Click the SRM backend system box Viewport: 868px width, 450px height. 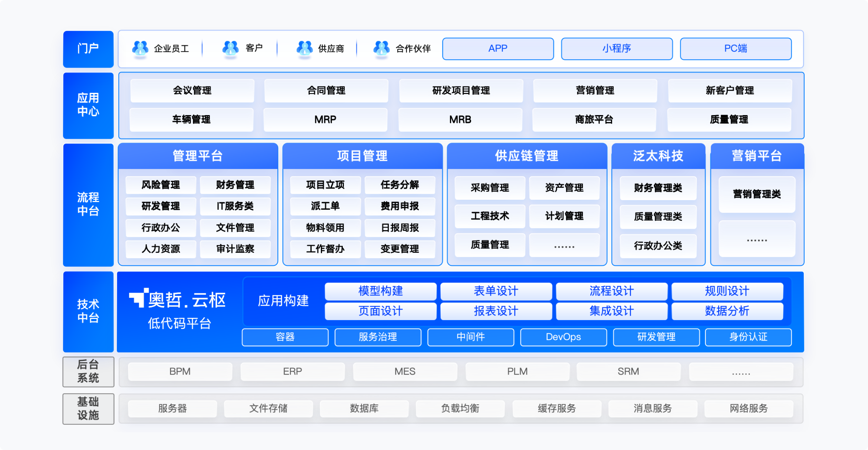tap(628, 372)
